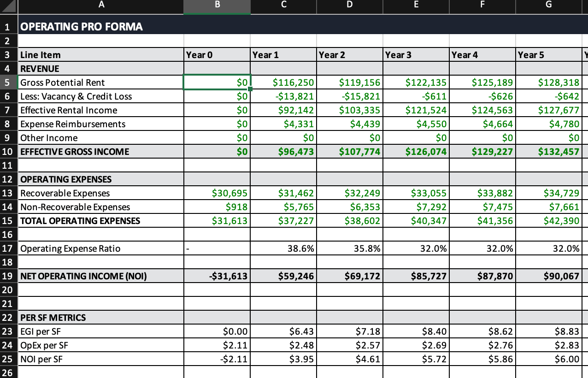Click the Year 0 header cell

(217, 55)
